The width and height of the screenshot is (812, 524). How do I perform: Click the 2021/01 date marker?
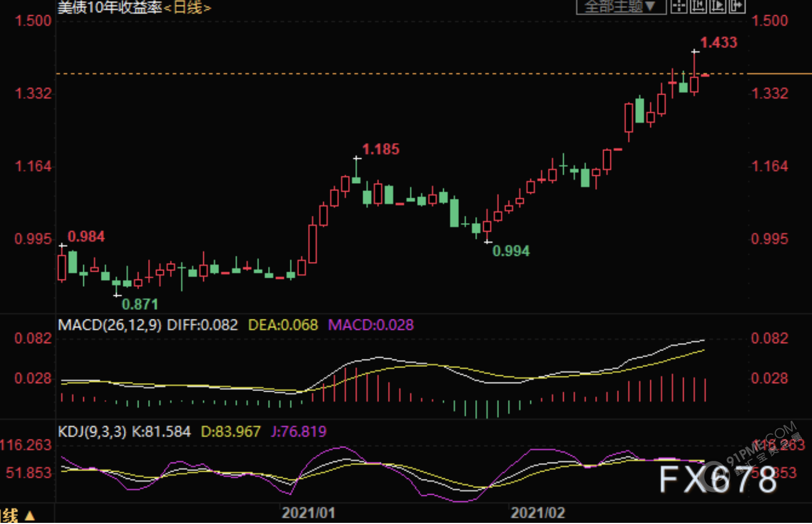tap(309, 513)
